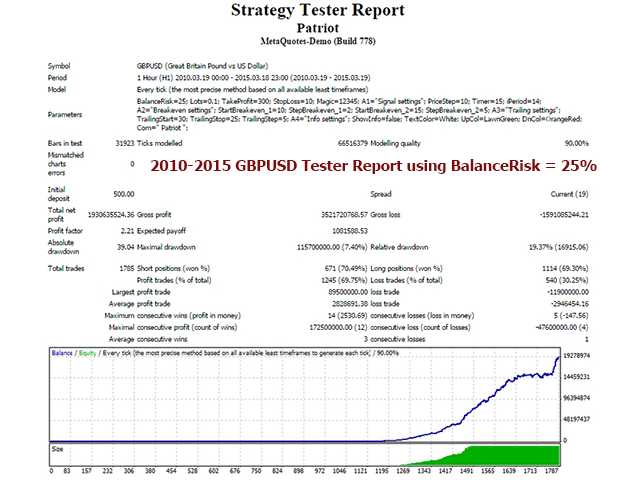Screen dimensions: 640x480
Task: Click the profit trades value '1245 (69.75%)'
Action: pyautogui.click(x=344, y=280)
